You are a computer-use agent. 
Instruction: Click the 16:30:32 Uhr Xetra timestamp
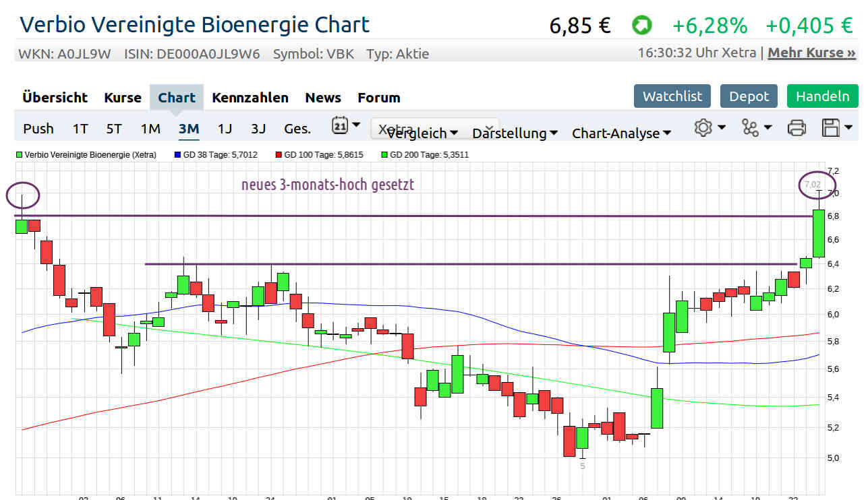pos(698,53)
